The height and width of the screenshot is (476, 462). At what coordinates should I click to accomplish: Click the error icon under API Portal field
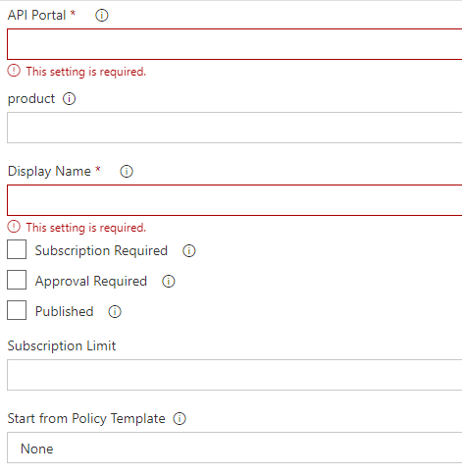coord(14,71)
